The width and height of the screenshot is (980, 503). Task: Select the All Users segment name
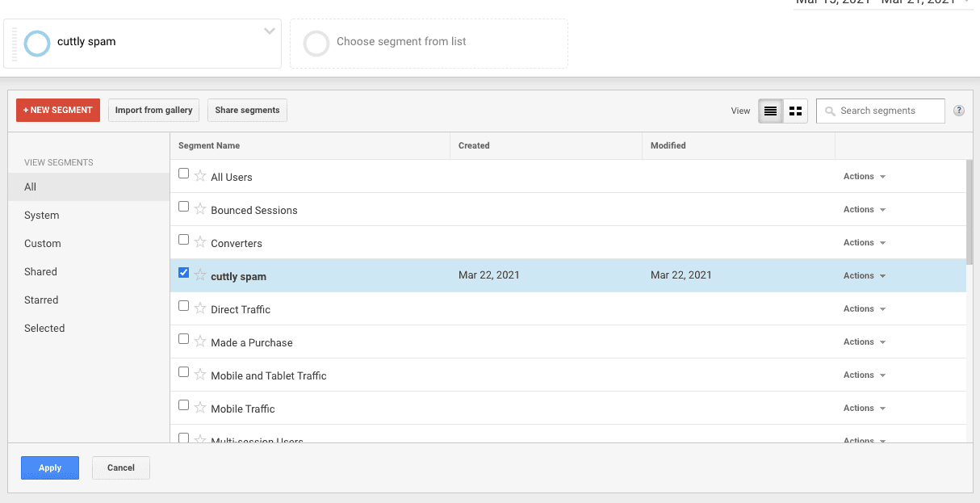click(x=232, y=177)
